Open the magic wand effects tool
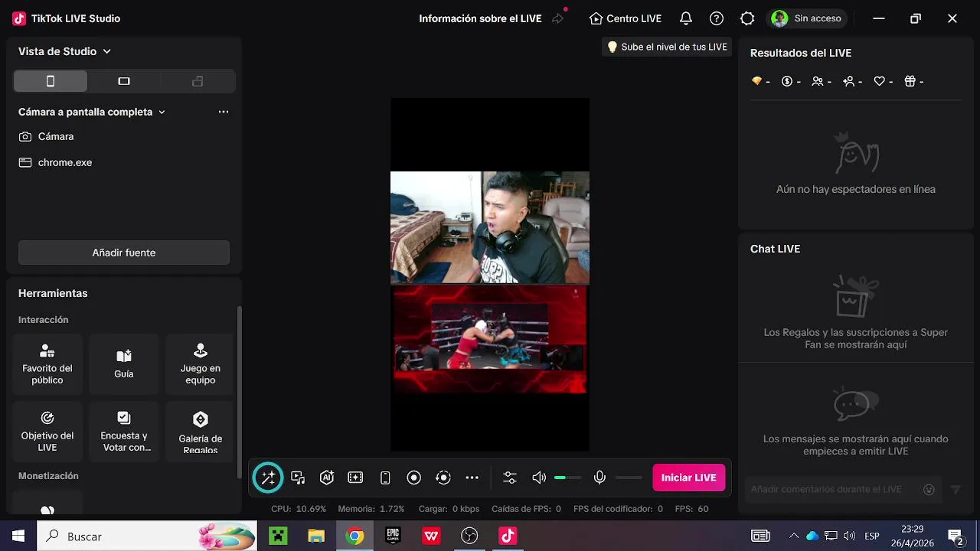The height and width of the screenshot is (551, 980). [268, 478]
